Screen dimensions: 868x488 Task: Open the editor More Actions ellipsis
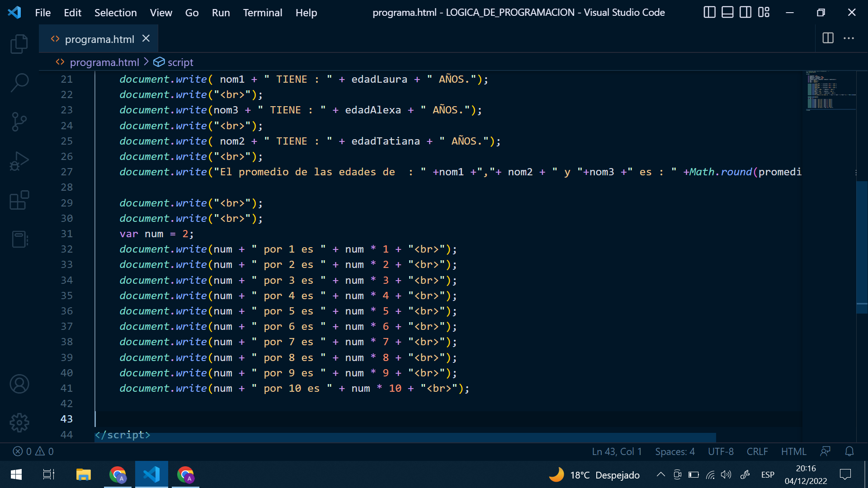[849, 38]
